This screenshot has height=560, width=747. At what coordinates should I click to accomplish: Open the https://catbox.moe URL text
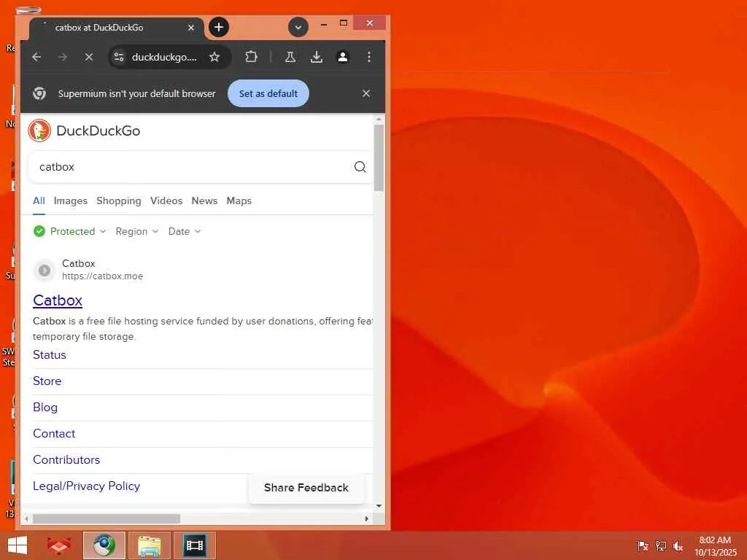(x=102, y=276)
